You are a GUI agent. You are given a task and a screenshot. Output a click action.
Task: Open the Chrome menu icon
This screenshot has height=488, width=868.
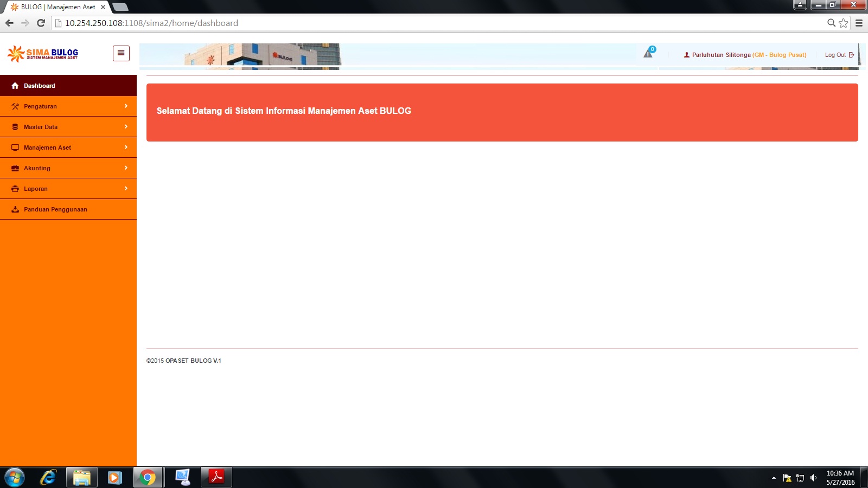[x=859, y=23]
